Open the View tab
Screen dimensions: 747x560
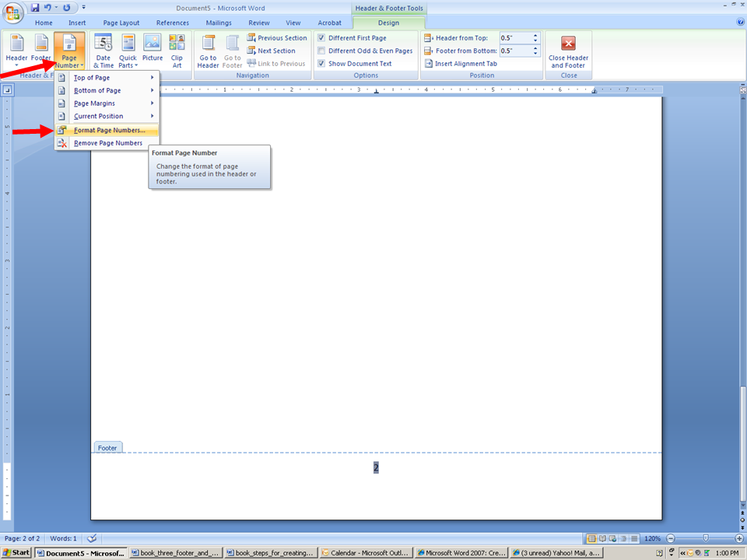coord(293,23)
